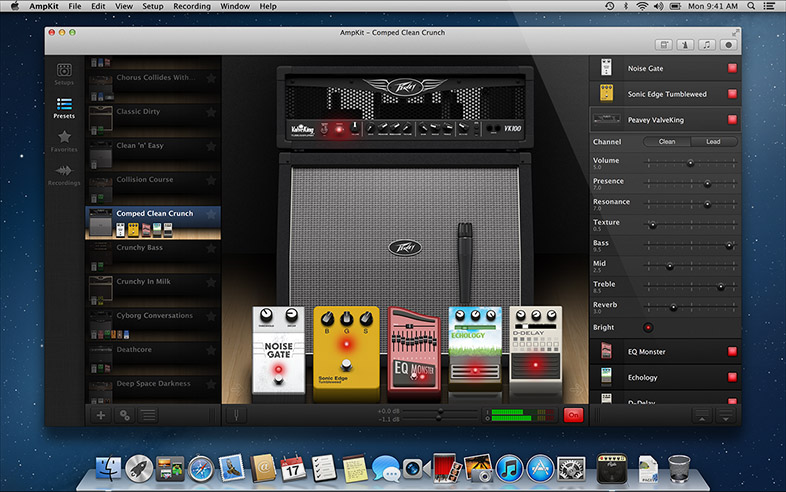Select the Crunchy Bass preset
The height and width of the screenshot is (492, 786).
pyautogui.click(x=153, y=256)
